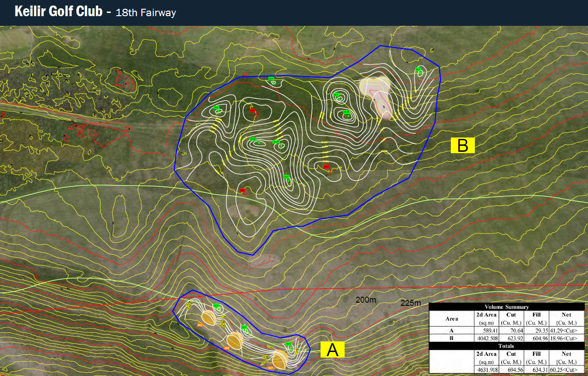Screen dimensions: 588x376
Task: Select the orange 15.7 bunker elevation marker
Action: coord(270,368)
